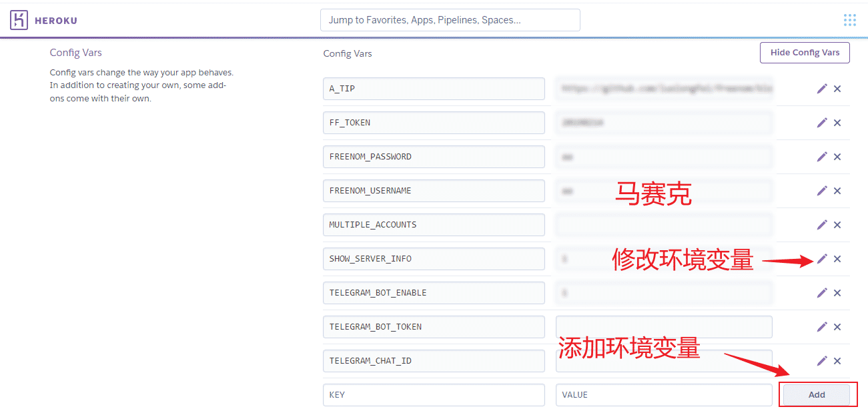Image resolution: width=868 pixels, height=409 pixels.
Task: Click Hide Config Vars
Action: (805, 52)
